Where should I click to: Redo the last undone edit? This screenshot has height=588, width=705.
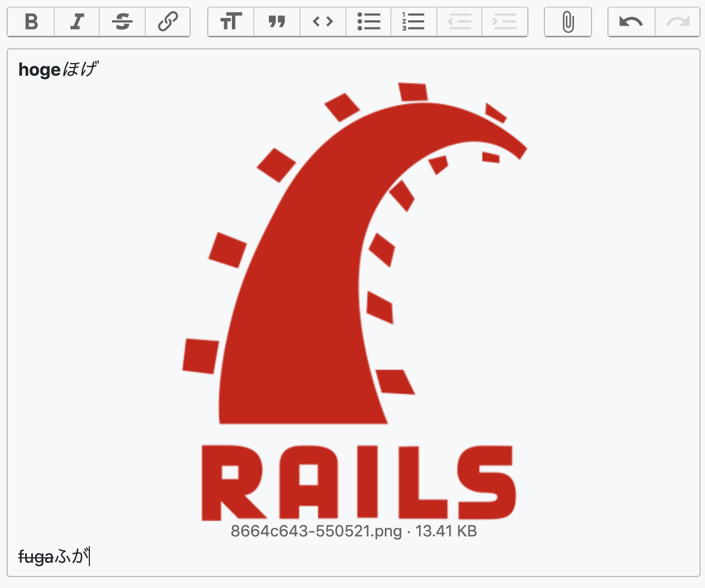678,22
